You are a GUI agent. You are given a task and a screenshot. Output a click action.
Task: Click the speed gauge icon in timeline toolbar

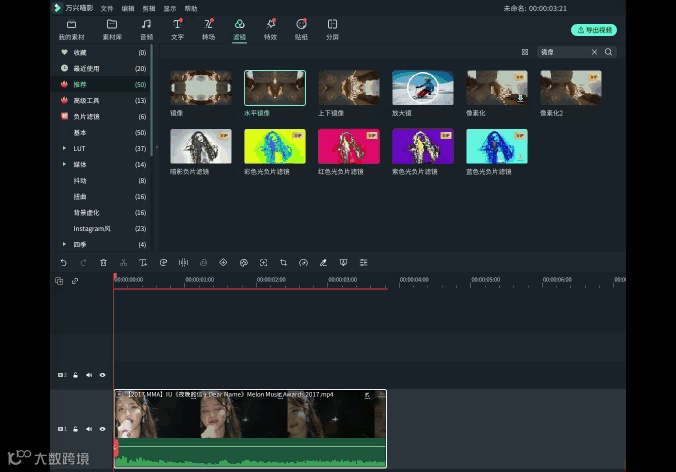point(303,262)
